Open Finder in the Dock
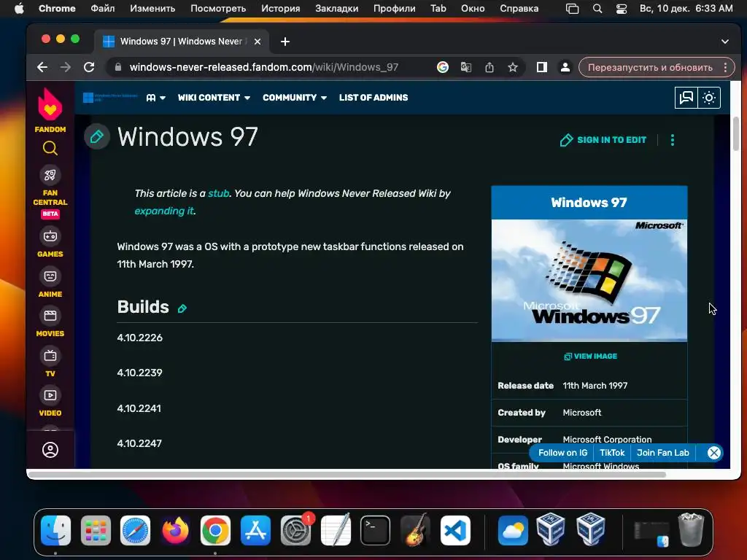 pos(55,530)
